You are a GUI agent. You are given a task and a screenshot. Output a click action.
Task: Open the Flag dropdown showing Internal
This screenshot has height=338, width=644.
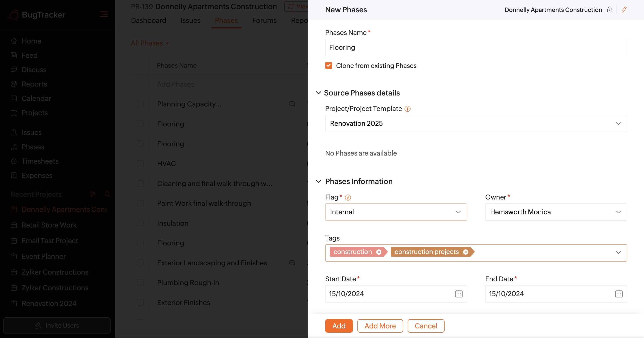click(396, 212)
